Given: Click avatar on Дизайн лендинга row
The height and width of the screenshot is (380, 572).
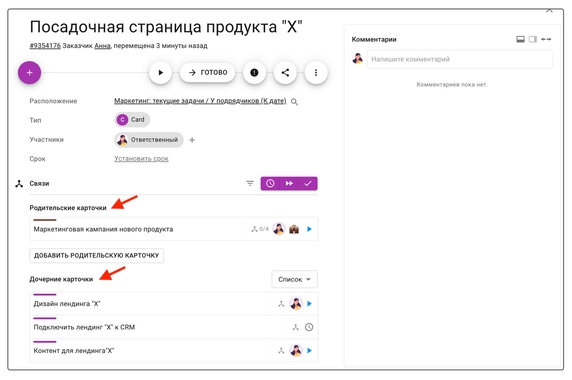Looking at the screenshot, I should coord(296,303).
